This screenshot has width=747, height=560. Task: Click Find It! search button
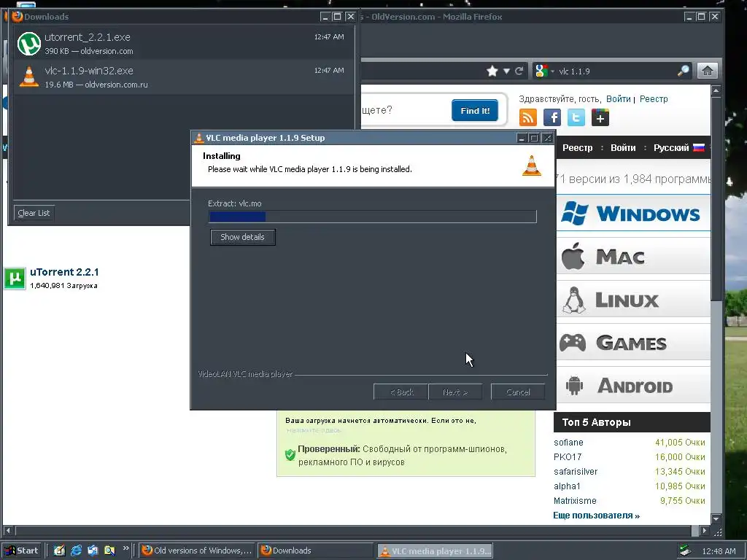point(475,111)
